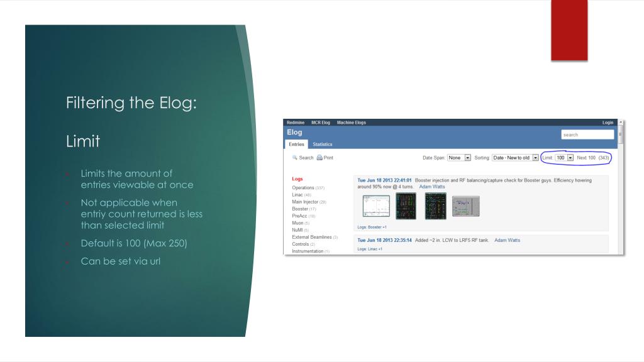Image resolution: width=644 pixels, height=362 pixels.
Task: Open the Date Span dropdown
Action: (458, 158)
